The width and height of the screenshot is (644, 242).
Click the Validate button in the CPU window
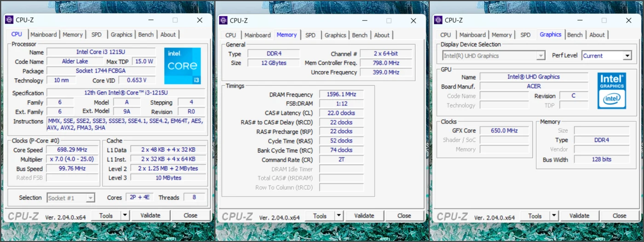coord(150,215)
